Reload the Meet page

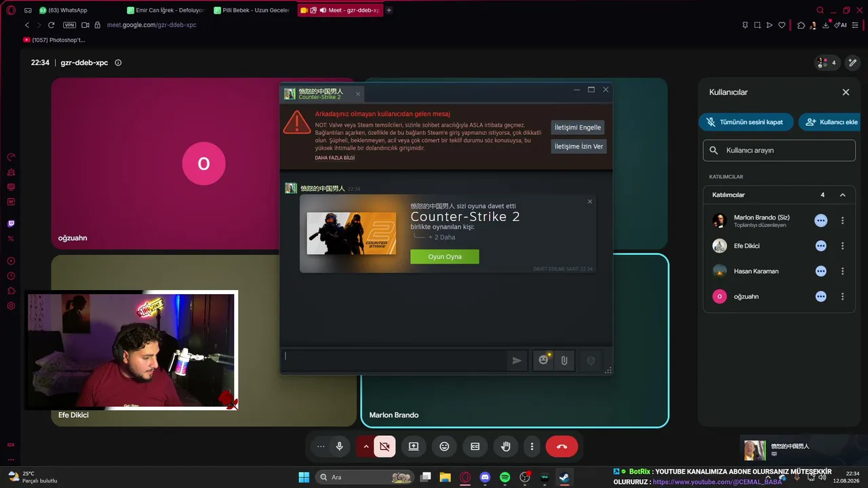point(52,25)
